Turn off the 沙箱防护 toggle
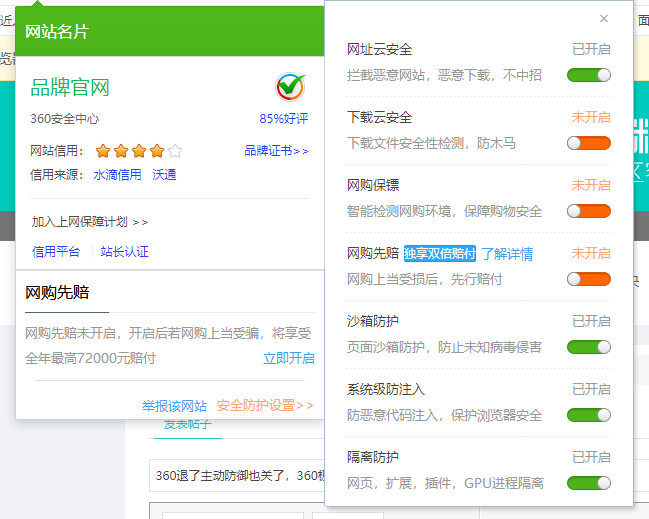649x519 pixels. (x=589, y=347)
